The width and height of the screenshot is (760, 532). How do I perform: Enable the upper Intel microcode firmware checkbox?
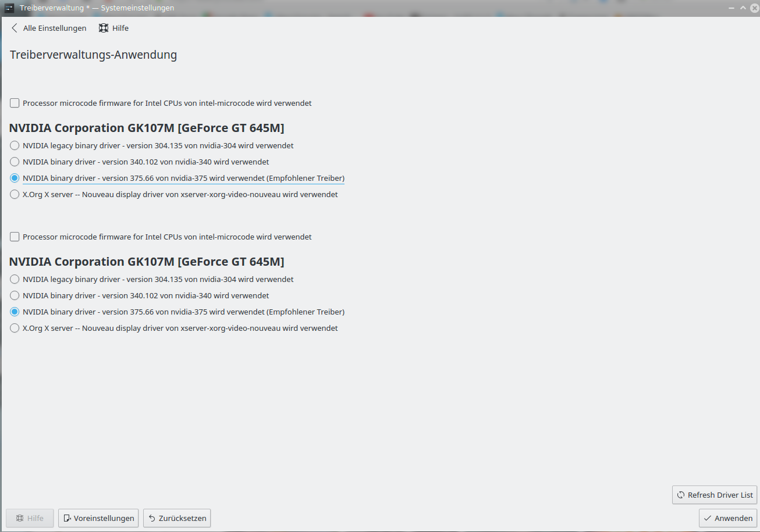15,103
